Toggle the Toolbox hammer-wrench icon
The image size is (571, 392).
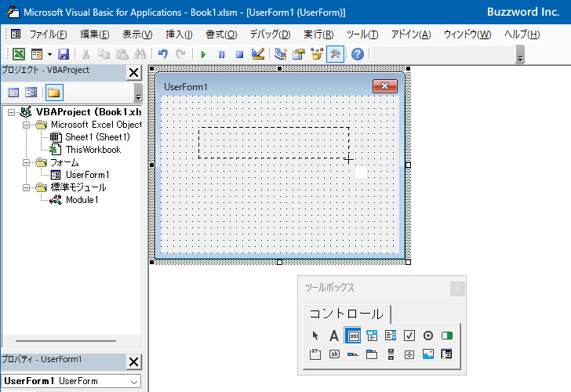335,54
